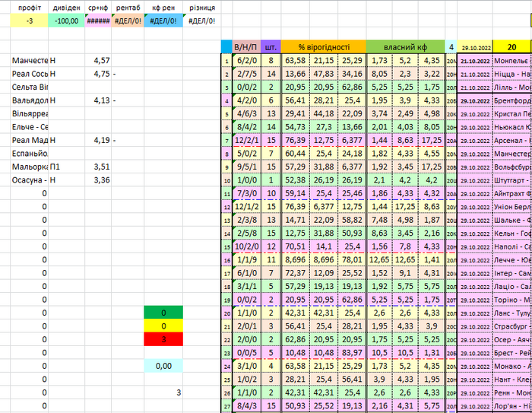Click the 'Монако - А' match cell

(511, 366)
